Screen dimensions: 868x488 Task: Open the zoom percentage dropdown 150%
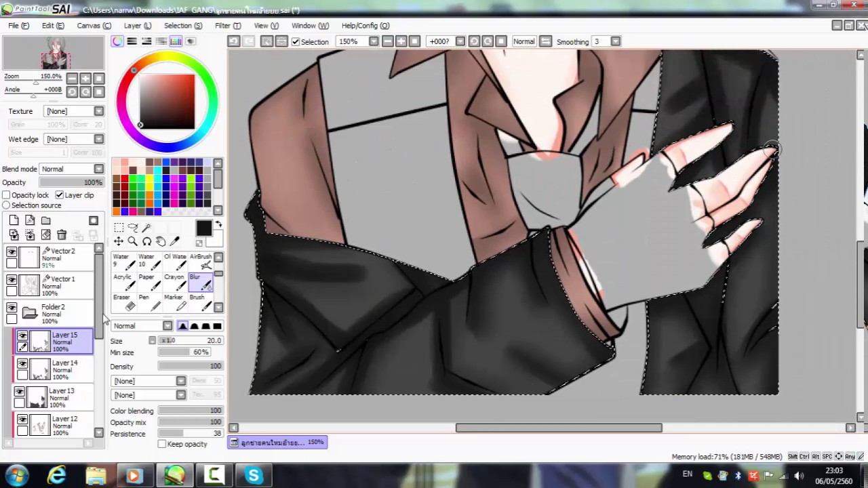click(x=373, y=41)
